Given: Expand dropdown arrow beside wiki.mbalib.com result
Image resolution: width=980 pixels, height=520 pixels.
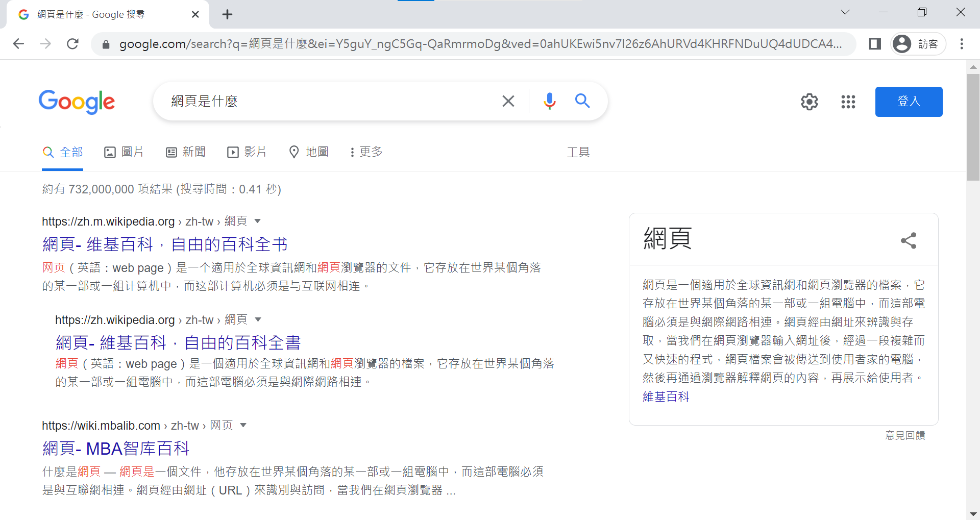Looking at the screenshot, I should [243, 425].
